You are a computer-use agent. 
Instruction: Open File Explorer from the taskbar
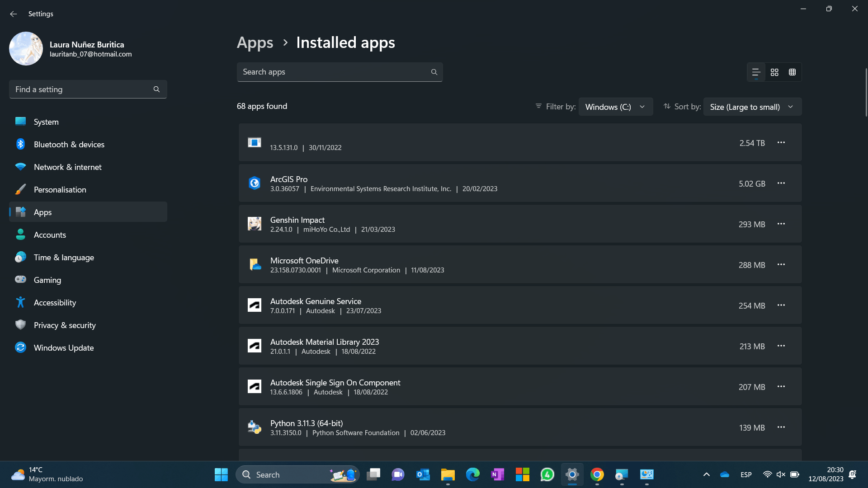click(448, 474)
